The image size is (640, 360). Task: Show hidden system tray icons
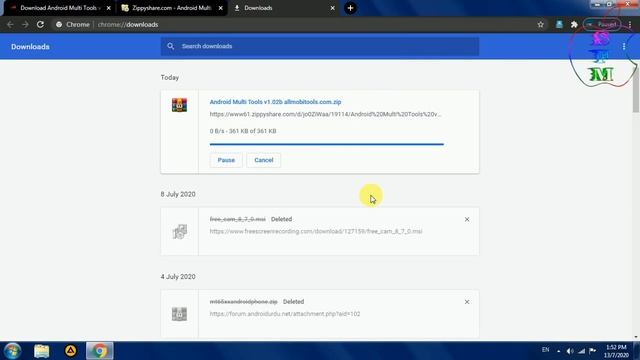(x=558, y=351)
